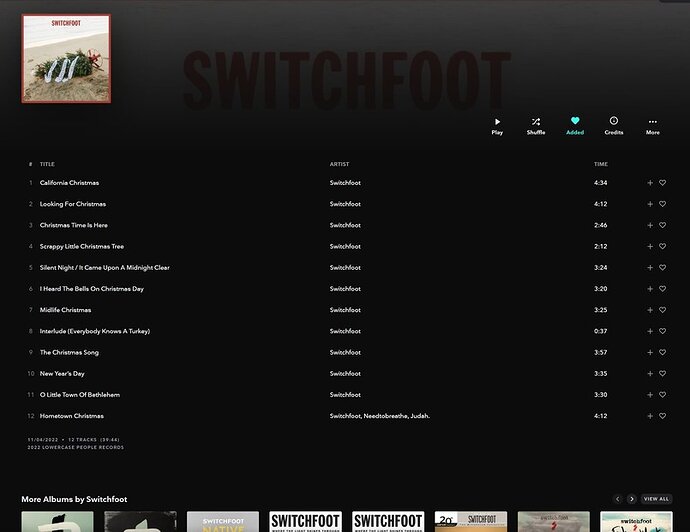Open Switchfoot artist link on track 5
The height and width of the screenshot is (532, 690).
(345, 268)
